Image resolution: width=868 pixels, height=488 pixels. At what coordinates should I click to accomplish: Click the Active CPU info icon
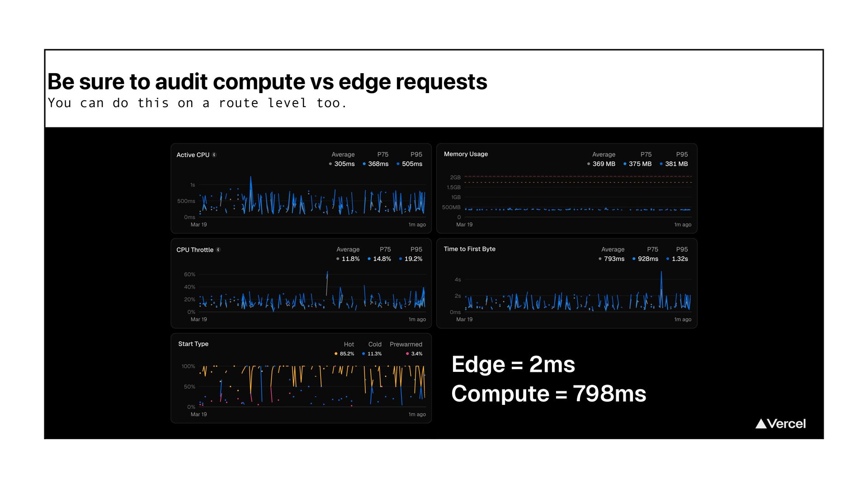[214, 155]
